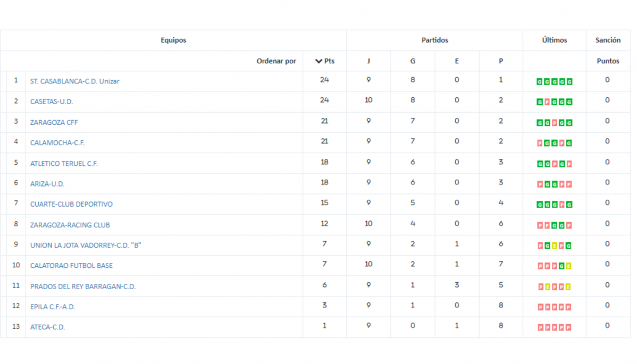Sort by E draws column header
This screenshot has height=364, width=637.
pyautogui.click(x=457, y=61)
